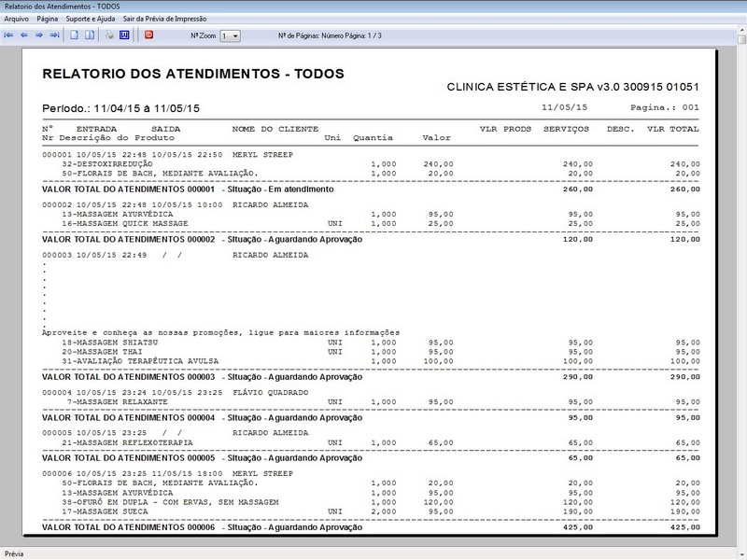Click 'VALOR TOTAL DO ATENDIMENTOS 000002' line

coord(371,240)
